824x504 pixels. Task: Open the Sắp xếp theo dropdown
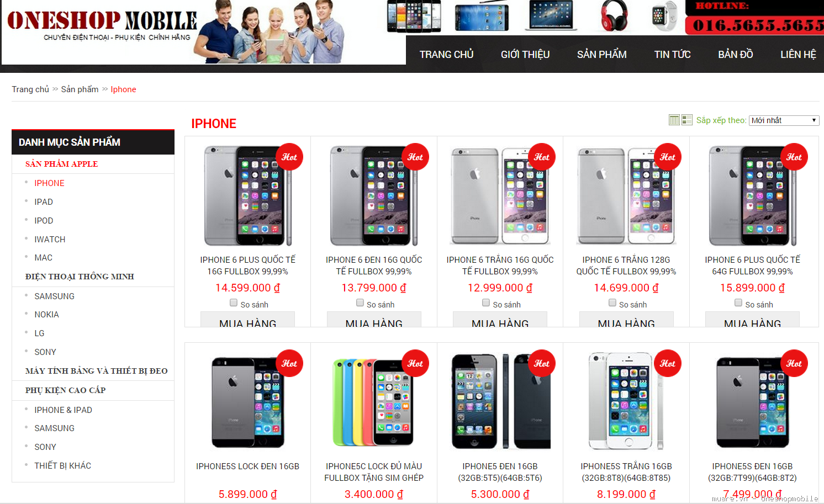(x=784, y=120)
